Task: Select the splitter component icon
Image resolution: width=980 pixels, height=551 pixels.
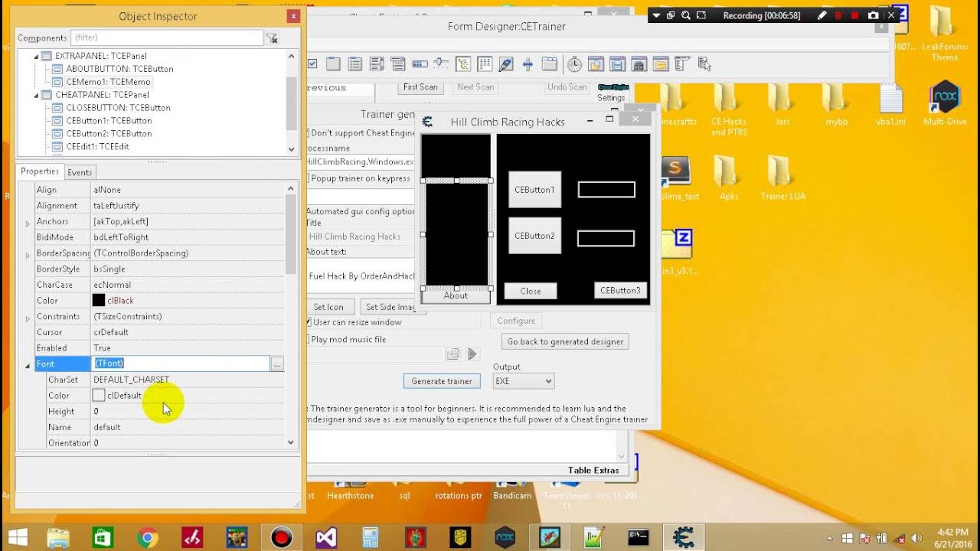Action: 528,64
